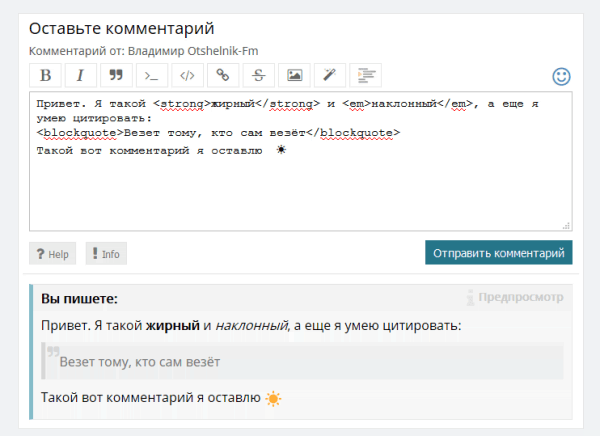Insert a blockquote using the quote icon
This screenshot has height=436, width=600.
116,75
